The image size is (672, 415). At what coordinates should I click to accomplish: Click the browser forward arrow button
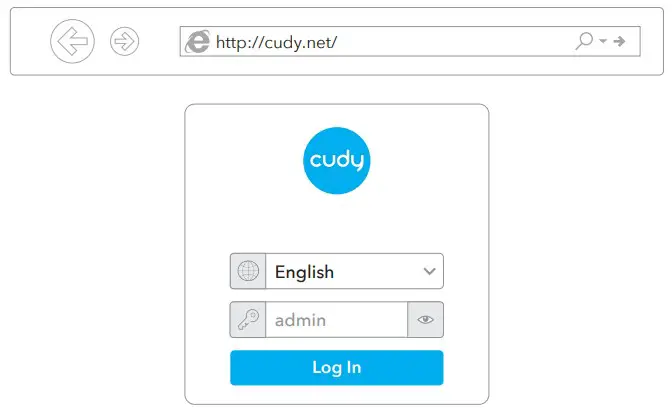124,41
